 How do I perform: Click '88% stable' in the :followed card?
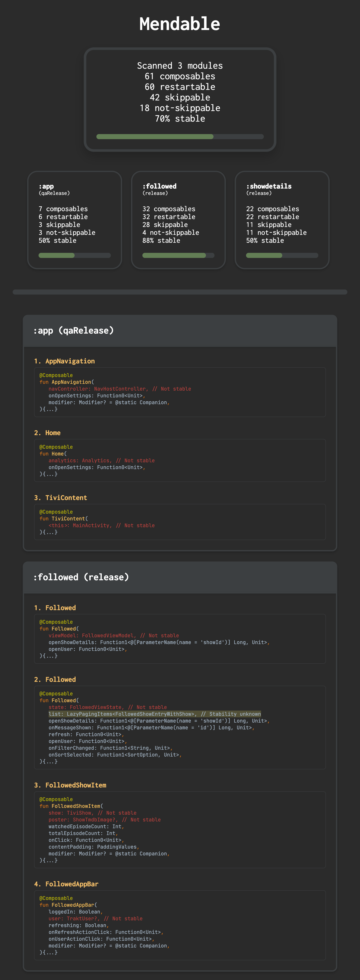point(161,240)
